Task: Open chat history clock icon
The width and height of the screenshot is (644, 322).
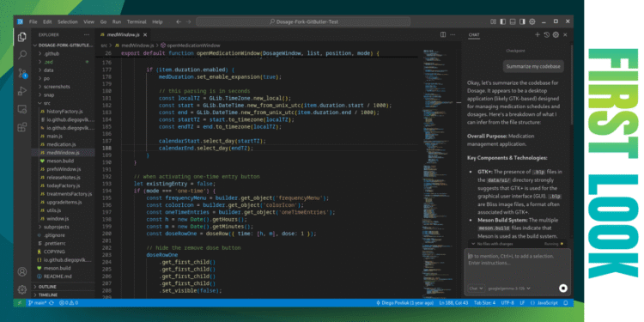Action: pyautogui.click(x=547, y=35)
